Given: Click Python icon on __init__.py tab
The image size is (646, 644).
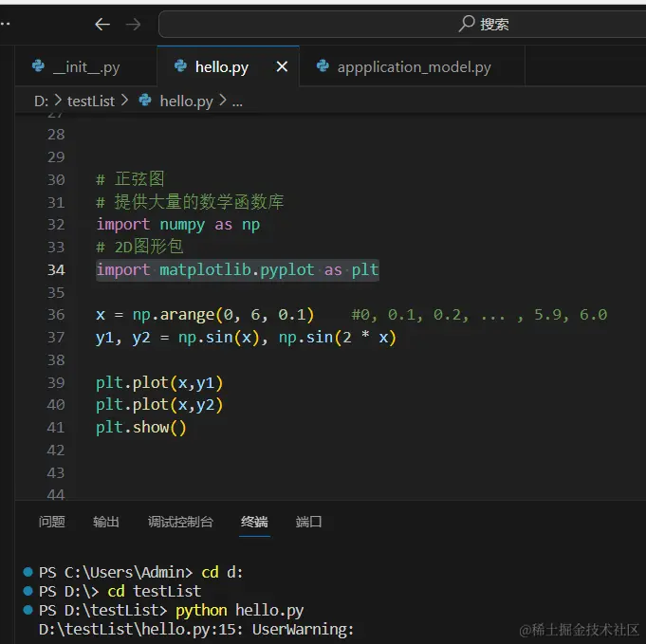Looking at the screenshot, I should coord(38,66).
